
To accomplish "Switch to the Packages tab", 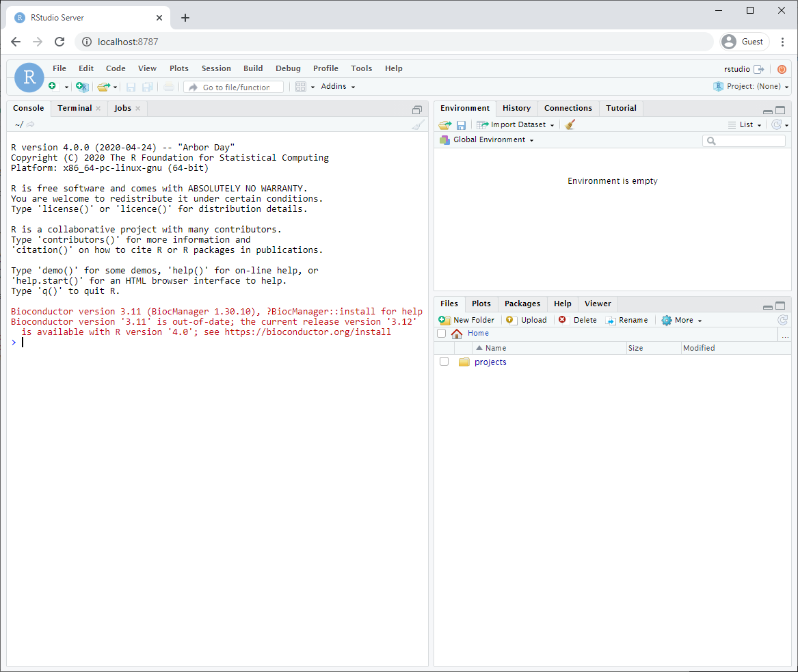I will [522, 304].
